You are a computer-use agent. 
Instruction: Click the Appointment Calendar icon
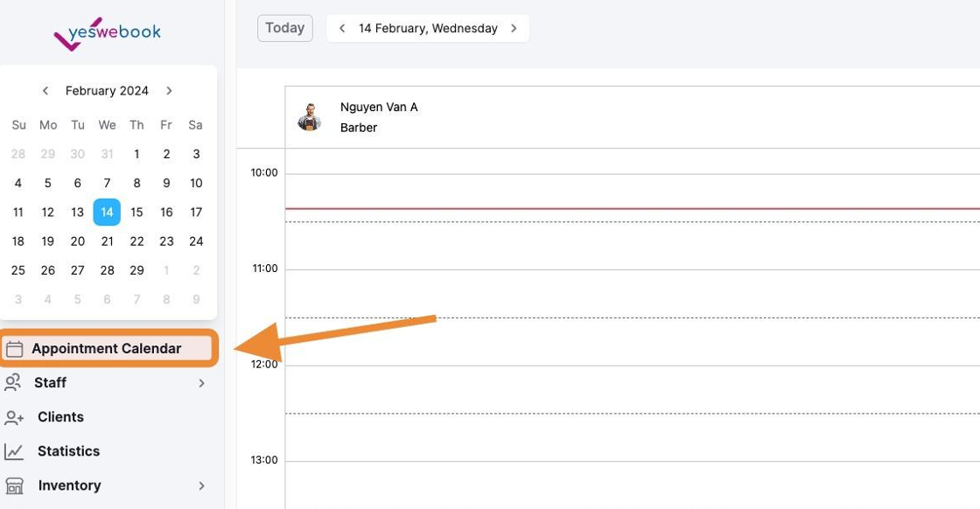pyautogui.click(x=14, y=349)
